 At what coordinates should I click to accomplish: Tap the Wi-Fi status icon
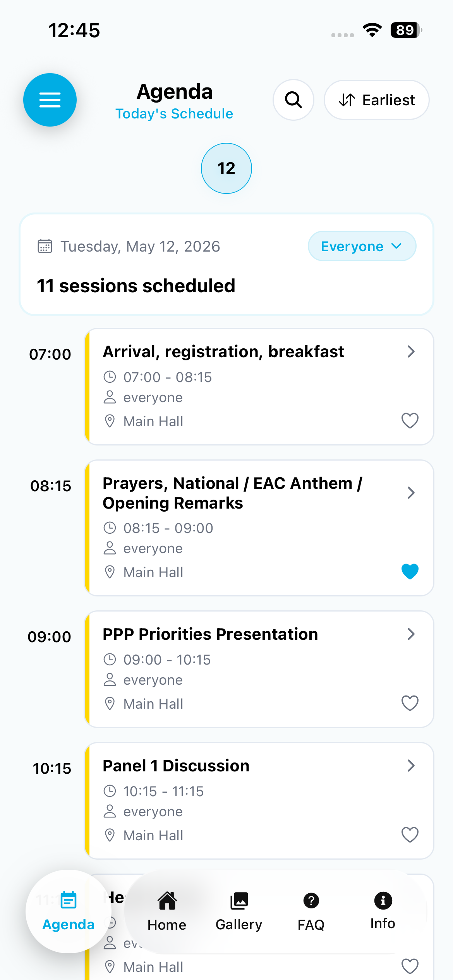click(372, 30)
